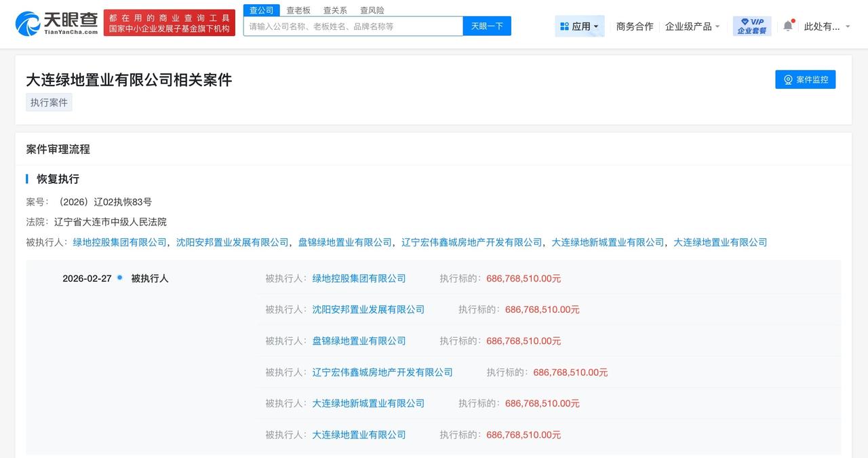
Task: Click the VIP 企业套餐 badge
Action: click(751, 24)
